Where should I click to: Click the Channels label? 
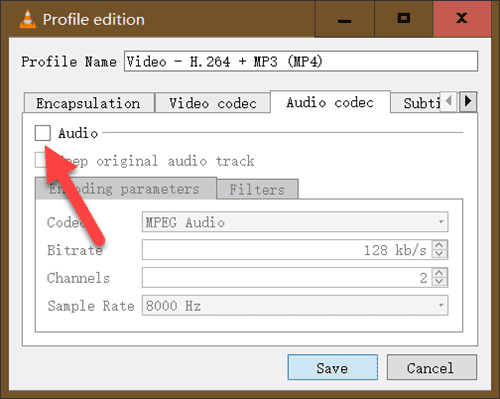(x=78, y=278)
